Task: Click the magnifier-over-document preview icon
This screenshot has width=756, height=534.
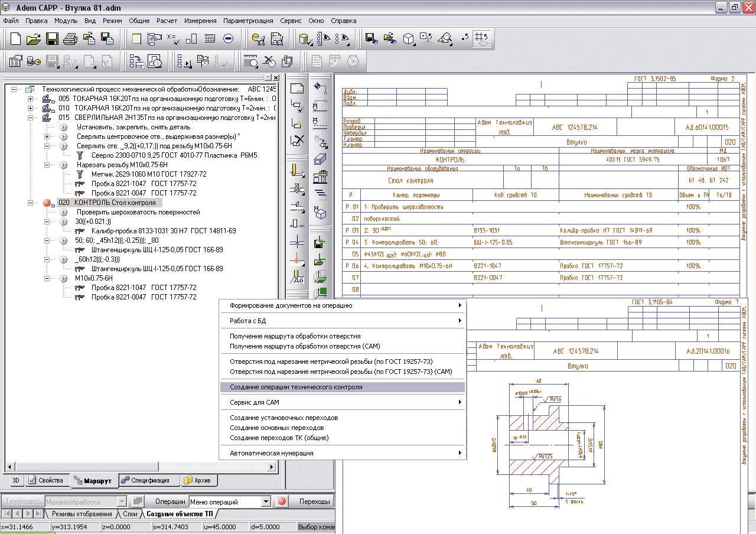Action: click(155, 61)
